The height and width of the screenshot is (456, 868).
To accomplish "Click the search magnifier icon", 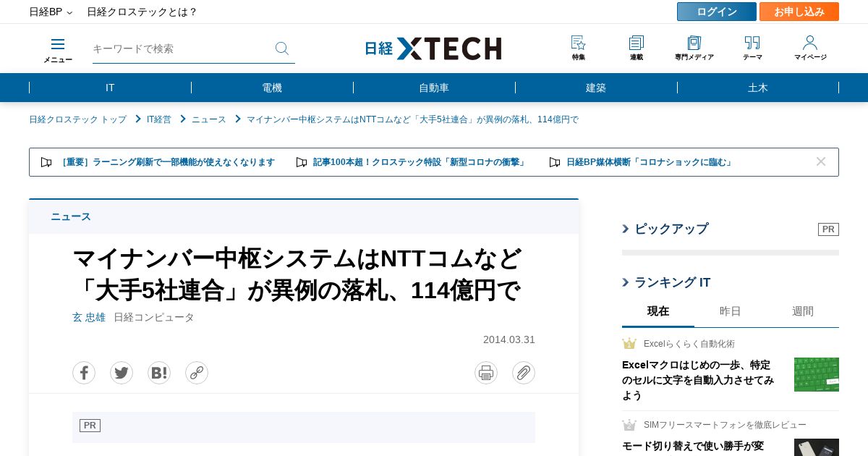I will coord(282,48).
